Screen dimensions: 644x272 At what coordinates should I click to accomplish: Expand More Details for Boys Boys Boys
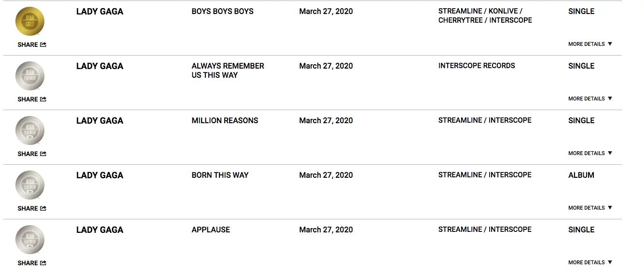(590, 44)
